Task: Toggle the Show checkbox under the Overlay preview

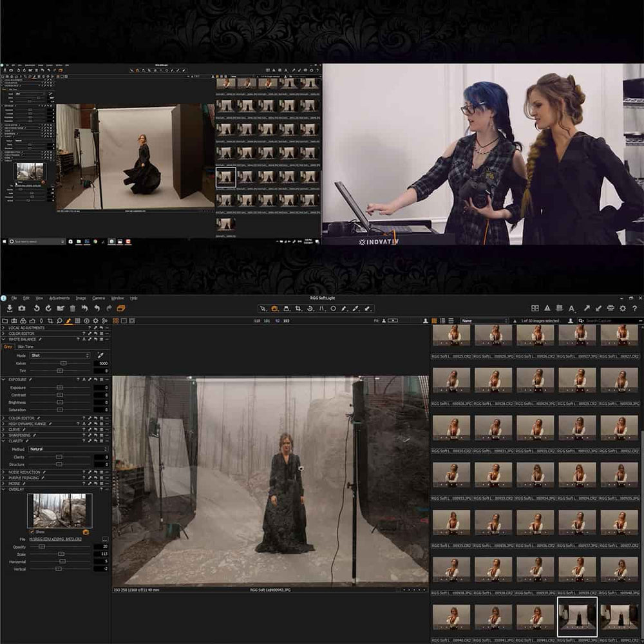Action: click(31, 531)
